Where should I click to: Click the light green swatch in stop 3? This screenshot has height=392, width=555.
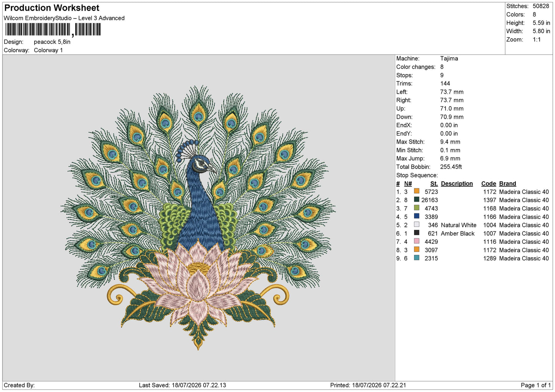[417, 208]
